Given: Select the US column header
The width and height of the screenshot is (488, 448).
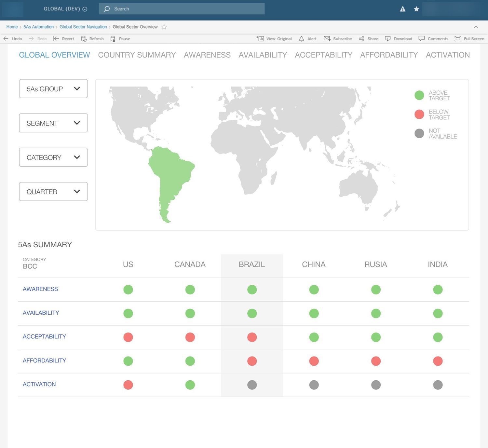Looking at the screenshot, I should [x=128, y=265].
